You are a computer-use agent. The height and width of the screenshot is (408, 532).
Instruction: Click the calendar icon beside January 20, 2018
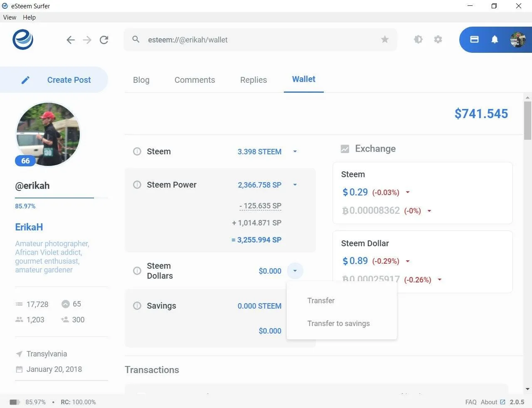[x=19, y=369]
